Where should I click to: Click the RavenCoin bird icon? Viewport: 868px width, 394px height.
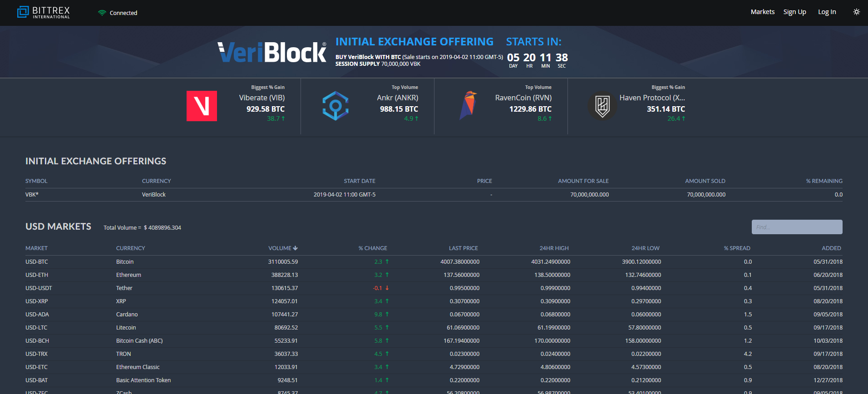pyautogui.click(x=469, y=105)
